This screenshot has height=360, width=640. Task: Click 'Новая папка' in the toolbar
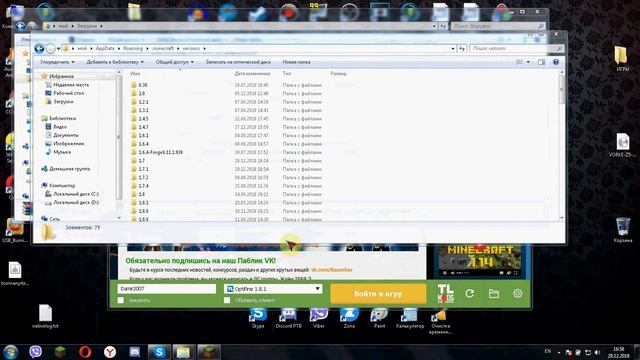296,62
